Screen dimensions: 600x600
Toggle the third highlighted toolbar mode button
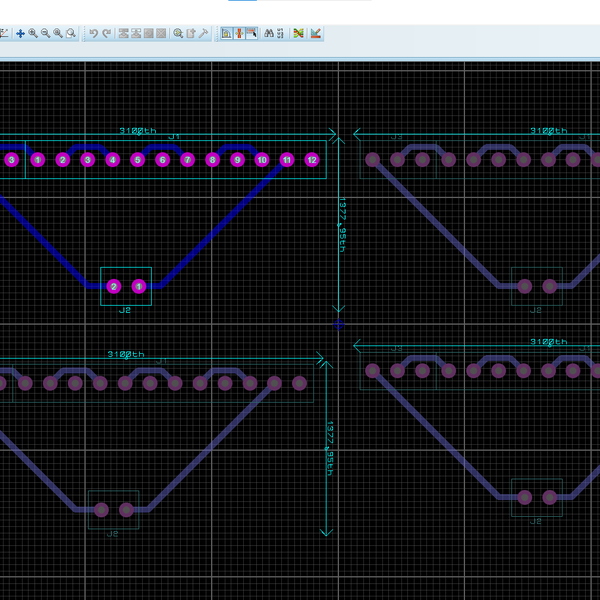click(251, 33)
